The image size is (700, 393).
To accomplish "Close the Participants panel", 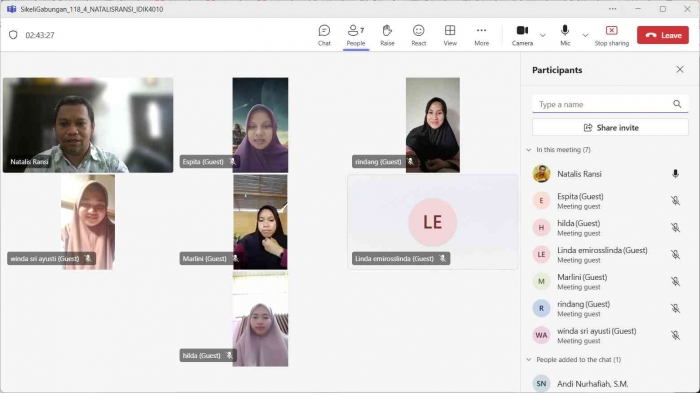I will coord(679,70).
